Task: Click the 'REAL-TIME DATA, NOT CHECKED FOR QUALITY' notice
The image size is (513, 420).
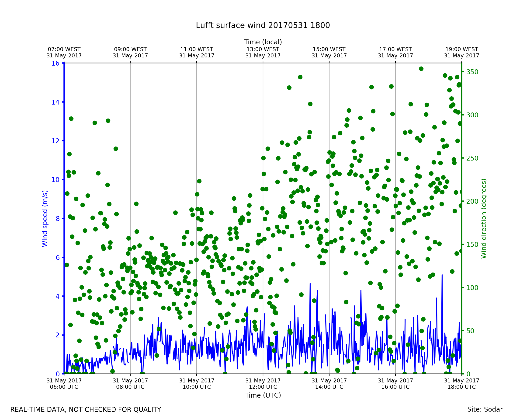Action: click(86, 409)
